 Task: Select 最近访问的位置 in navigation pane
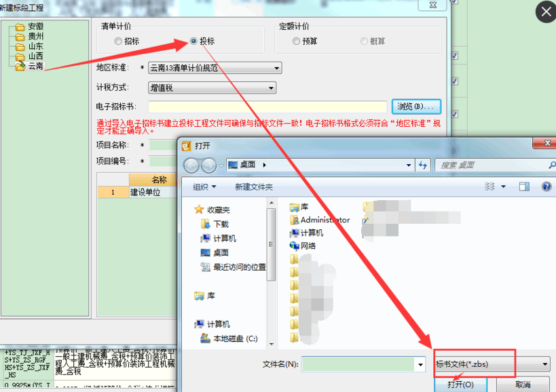[x=234, y=267]
